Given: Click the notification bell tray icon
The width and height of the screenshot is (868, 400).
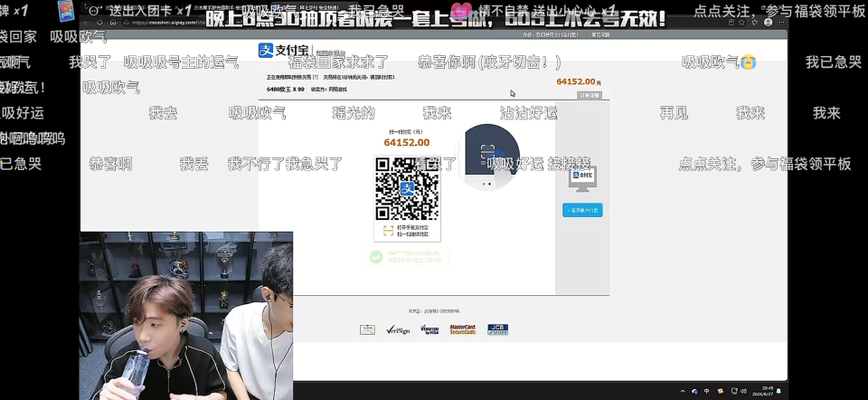Looking at the screenshot, I should point(779,391).
